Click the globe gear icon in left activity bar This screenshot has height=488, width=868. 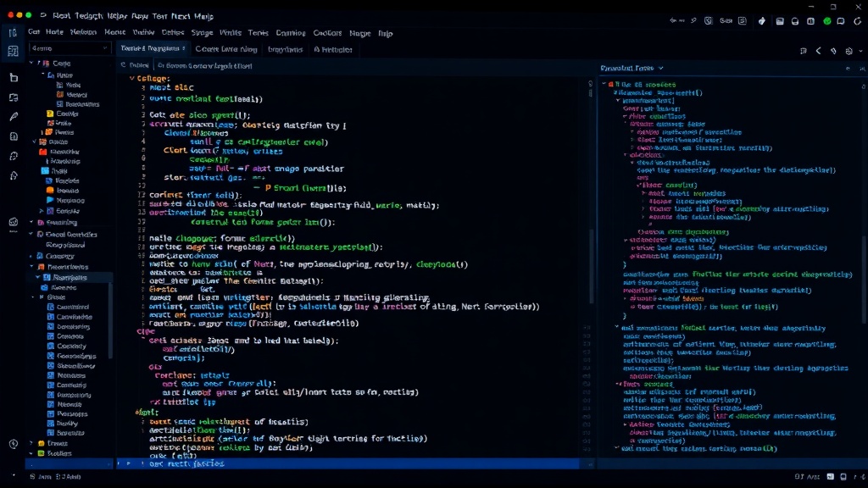(x=14, y=222)
